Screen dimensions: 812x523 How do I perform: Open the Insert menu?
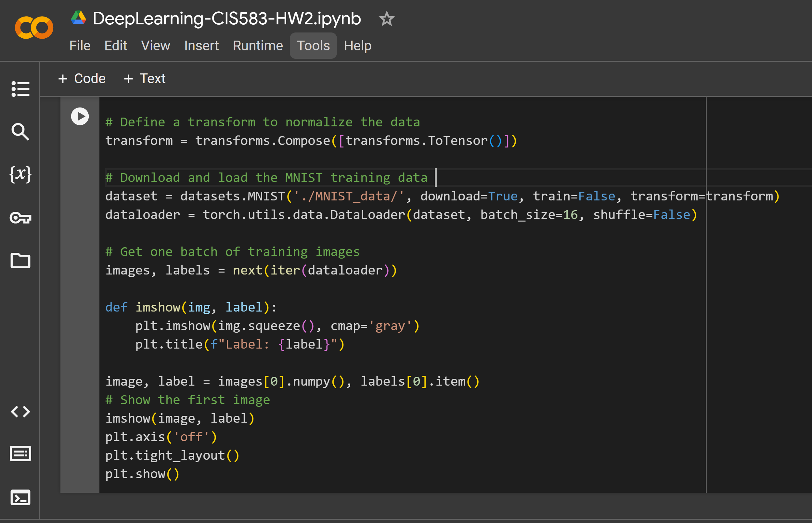[x=201, y=46]
